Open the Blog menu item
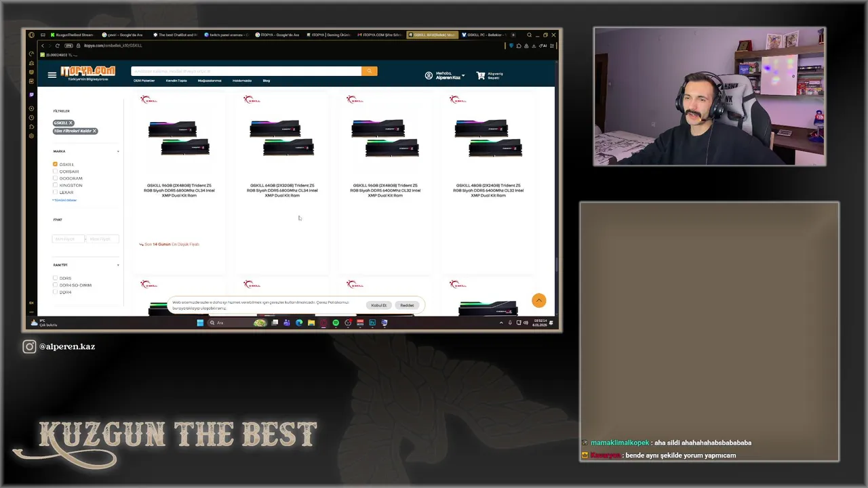 tap(267, 81)
